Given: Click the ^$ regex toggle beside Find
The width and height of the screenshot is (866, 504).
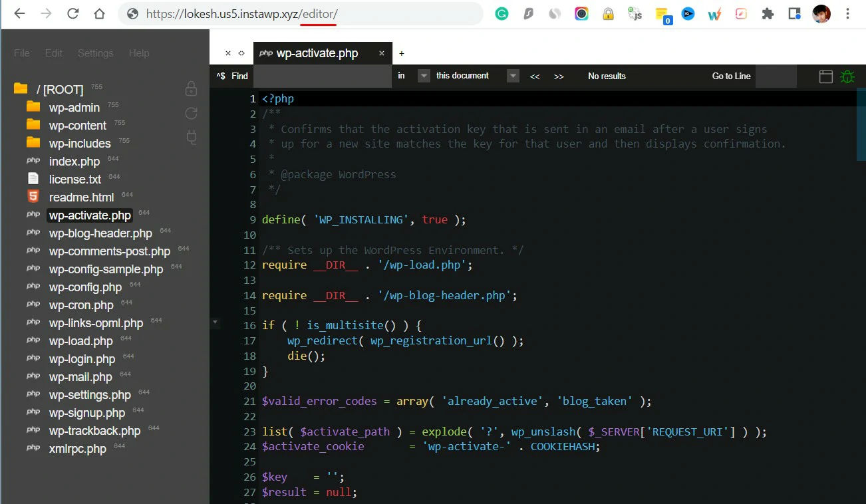Looking at the screenshot, I should 221,76.
